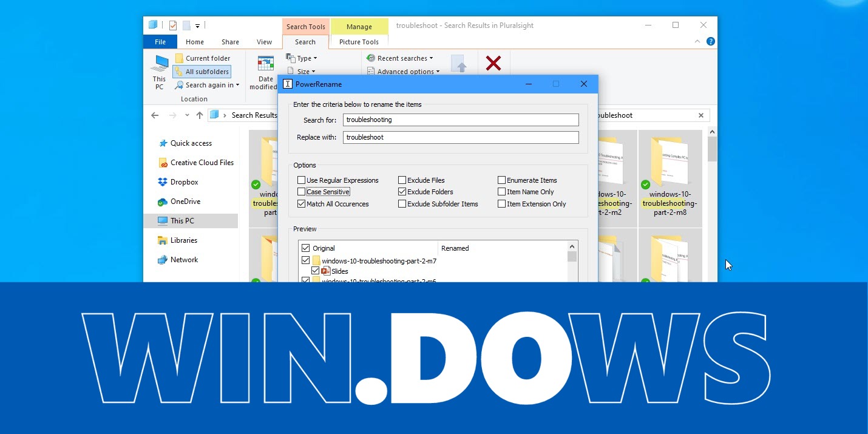868x434 pixels.
Task: Collapse ribbon with chevron arrow
Action: [697, 42]
